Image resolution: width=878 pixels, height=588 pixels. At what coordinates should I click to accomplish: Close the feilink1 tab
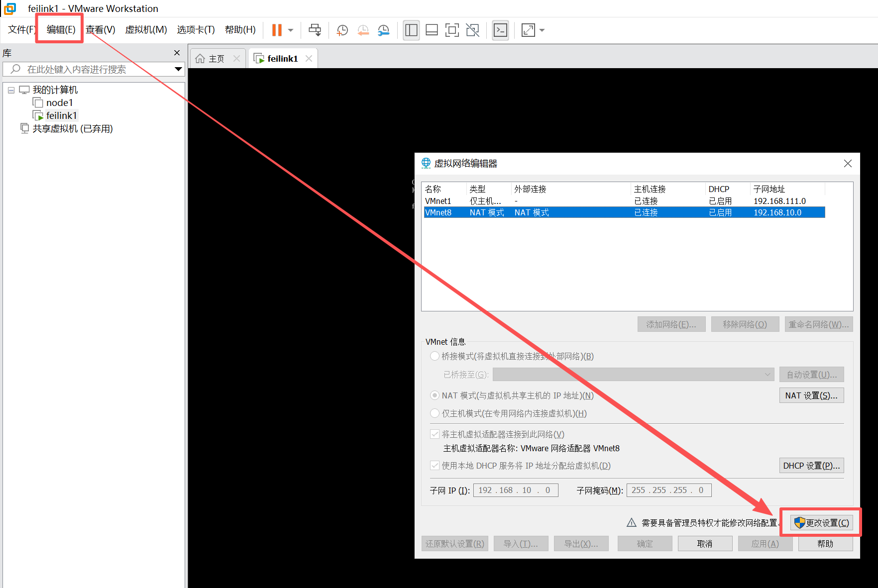point(309,59)
